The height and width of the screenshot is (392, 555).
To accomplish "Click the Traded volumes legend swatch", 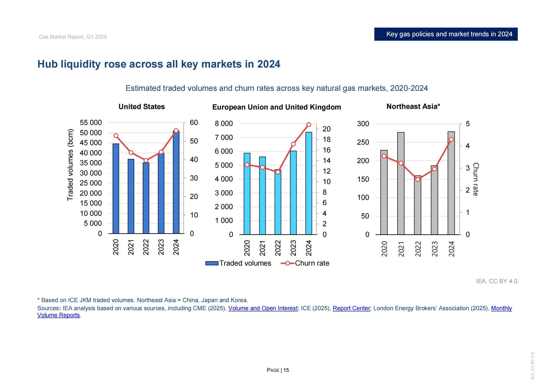I will 212,263.
